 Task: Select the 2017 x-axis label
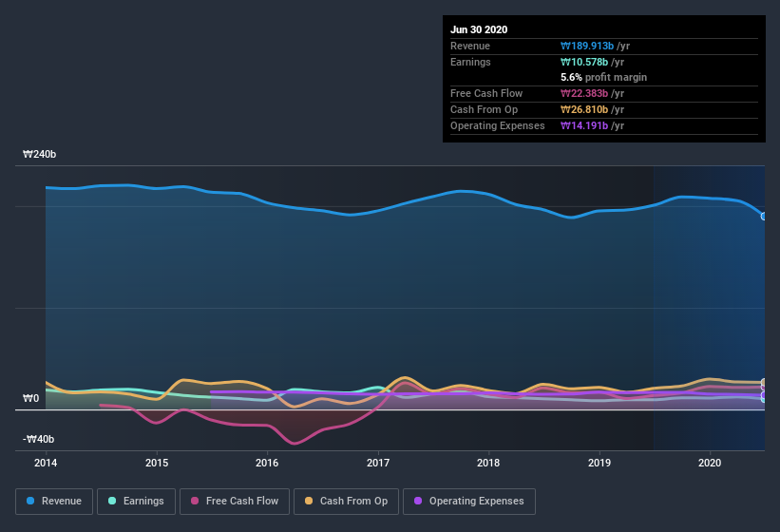[x=378, y=463]
